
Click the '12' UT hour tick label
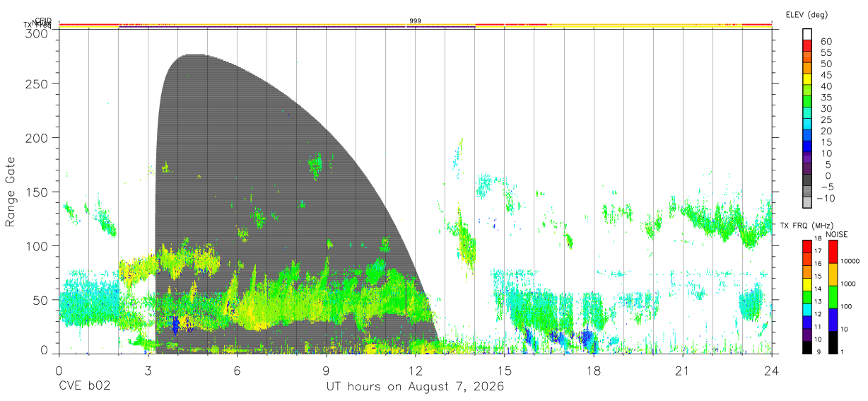[416, 371]
